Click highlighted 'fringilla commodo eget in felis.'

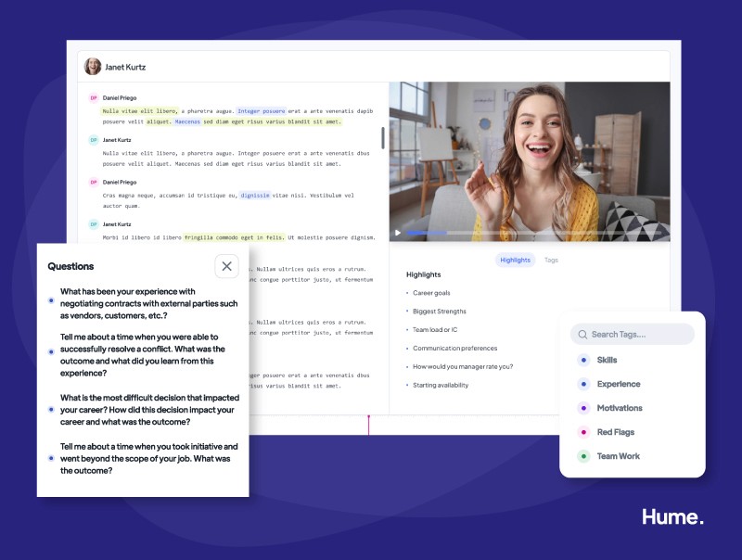(235, 237)
